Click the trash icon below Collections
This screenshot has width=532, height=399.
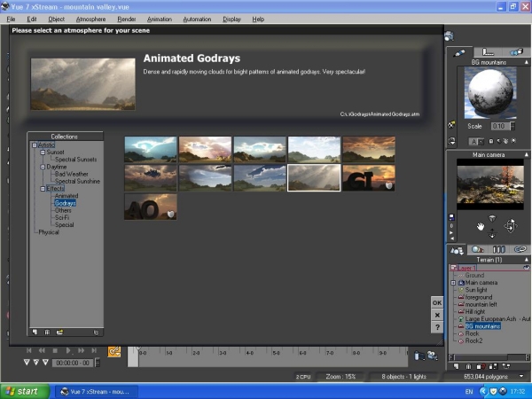pos(47,332)
